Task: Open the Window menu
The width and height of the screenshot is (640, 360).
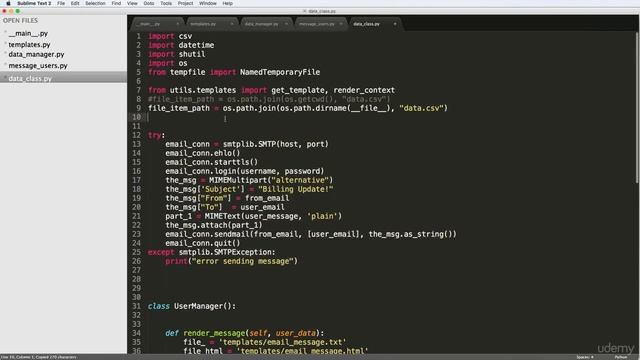Action: [x=208, y=3]
